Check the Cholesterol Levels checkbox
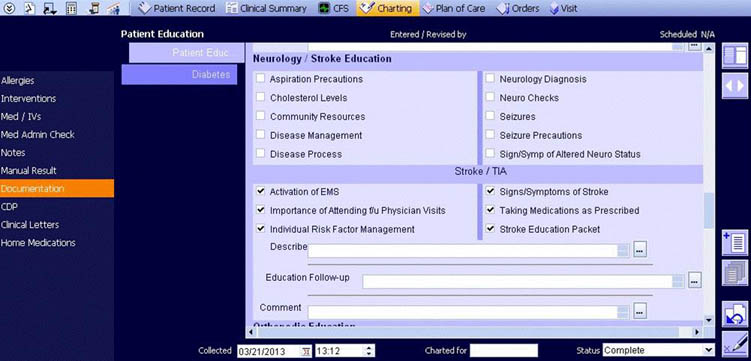Image resolution: width=751 pixels, height=361 pixels. pyautogui.click(x=260, y=97)
